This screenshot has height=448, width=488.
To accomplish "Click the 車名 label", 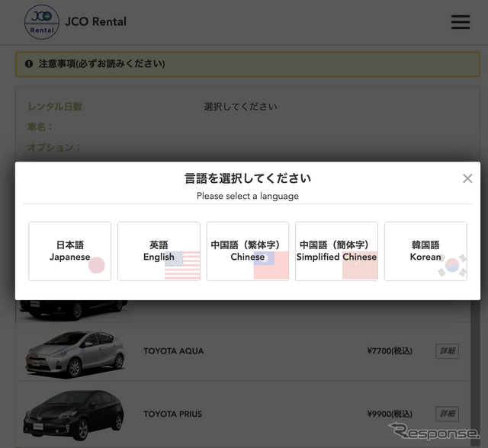I will [40, 126].
